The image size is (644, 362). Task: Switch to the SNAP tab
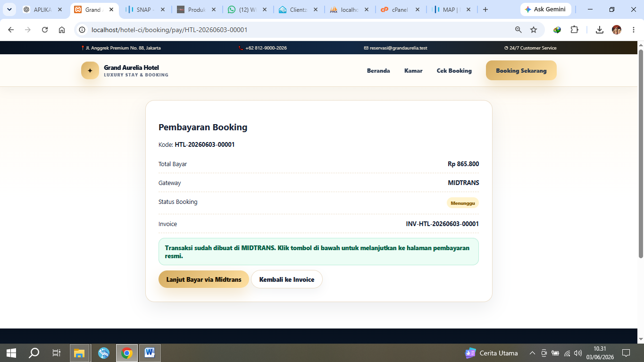pyautogui.click(x=146, y=9)
